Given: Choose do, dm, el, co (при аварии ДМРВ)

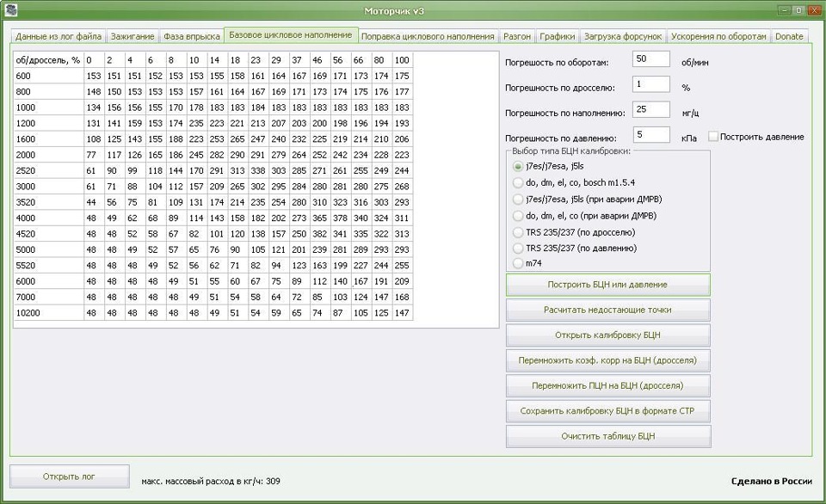Looking at the screenshot, I should [518, 216].
